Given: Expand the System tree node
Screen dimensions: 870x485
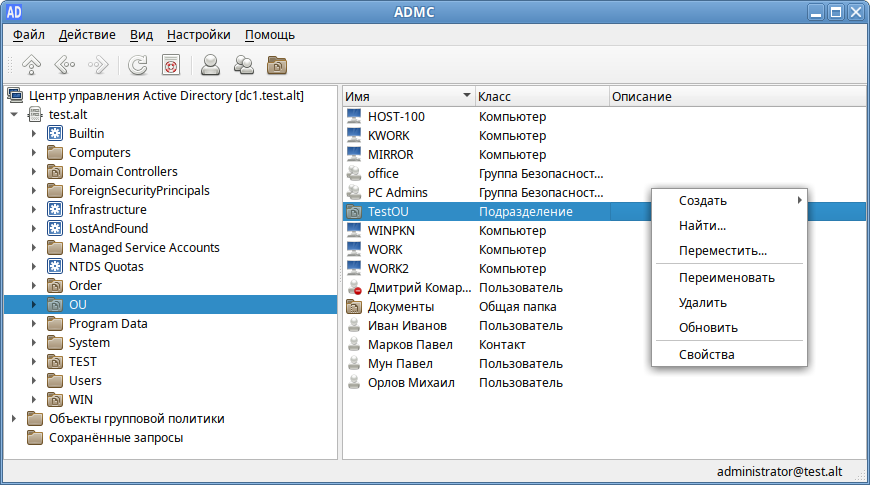Looking at the screenshot, I should (34, 342).
